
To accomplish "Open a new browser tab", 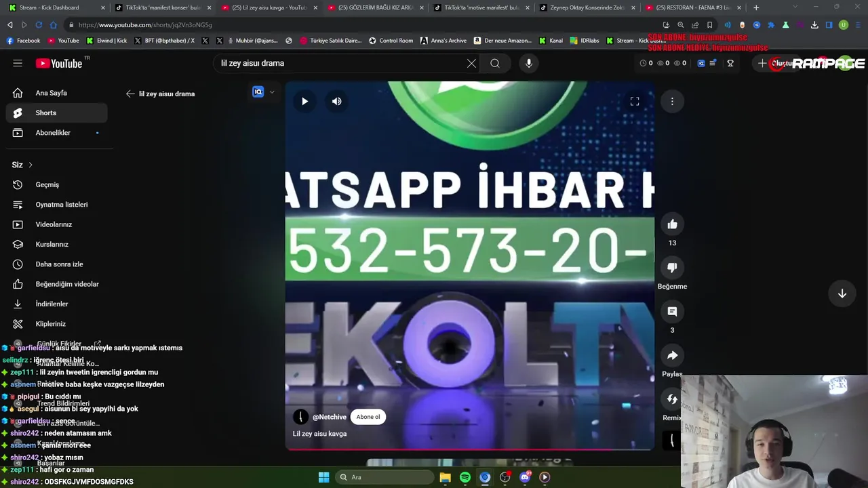I will (x=756, y=7).
